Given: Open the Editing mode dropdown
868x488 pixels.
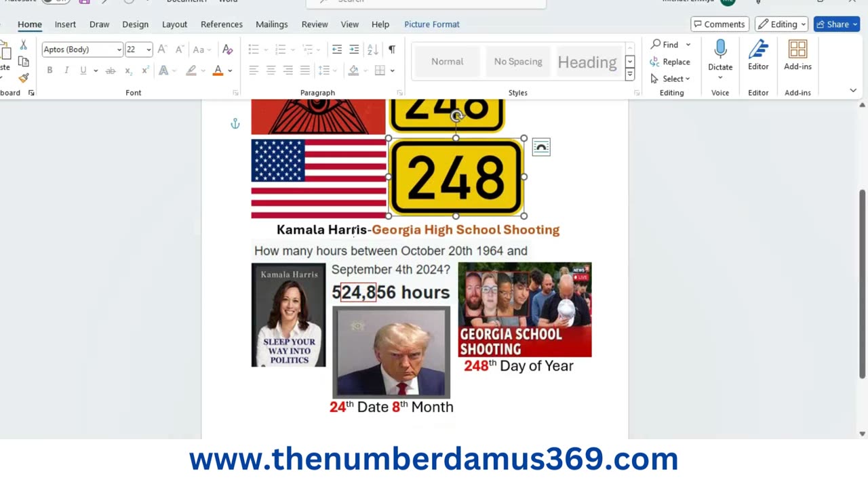Looking at the screenshot, I should coord(783,24).
